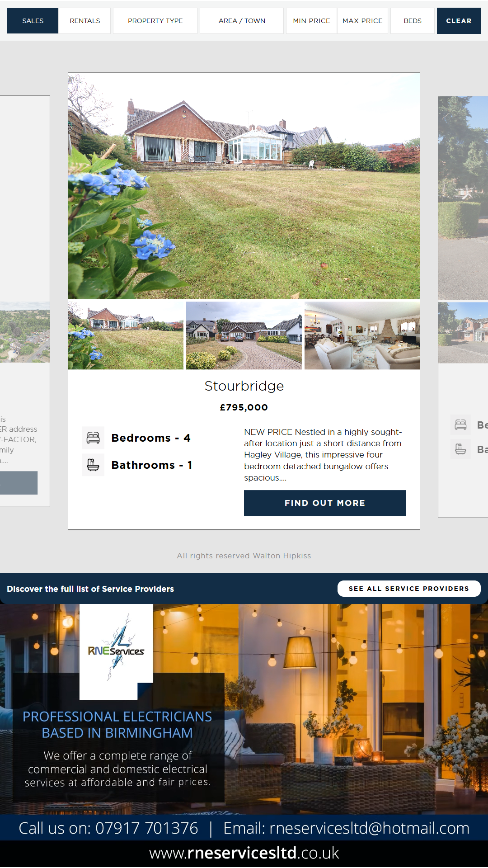This screenshot has height=868, width=488.
Task: Click the RNE Services logo
Action: 116,651
